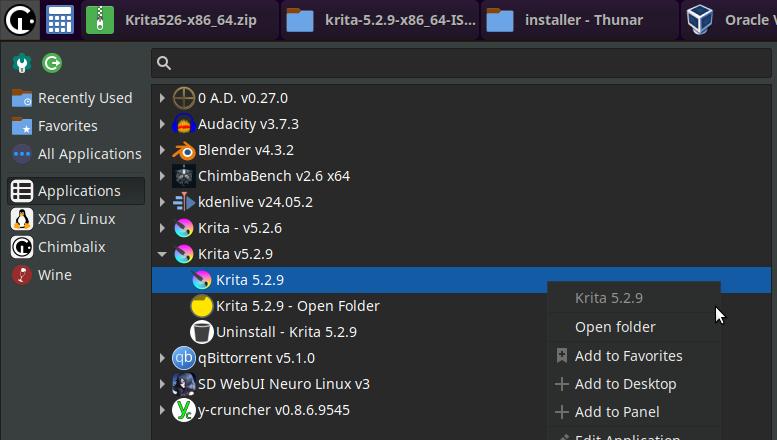The width and height of the screenshot is (777, 440).
Task: Open Favorites category
Action: click(76, 126)
